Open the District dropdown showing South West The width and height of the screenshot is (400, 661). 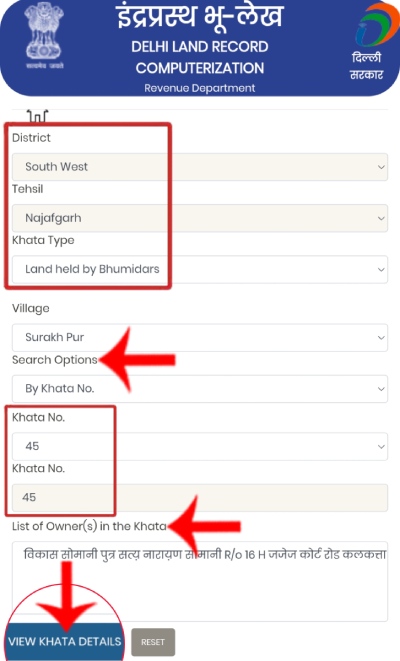pos(200,167)
